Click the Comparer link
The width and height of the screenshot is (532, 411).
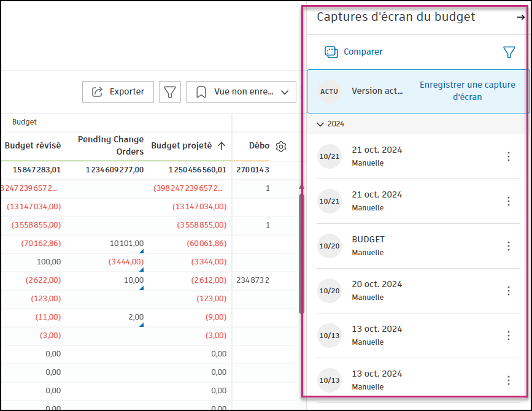[362, 52]
